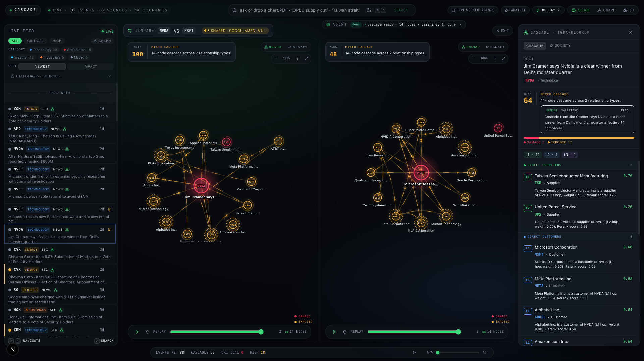Select SANKEY layout for MSFT cascade
This screenshot has width=644, height=361.
(495, 47)
